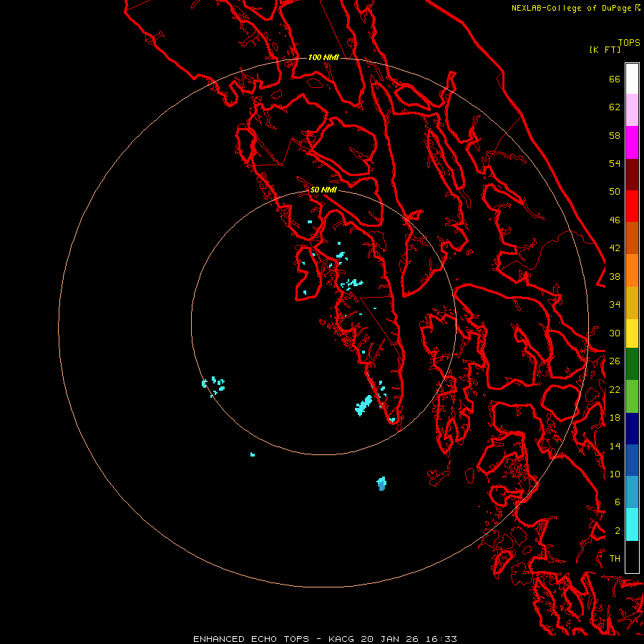Click the black TH threshold legend swatch
This screenshot has height=644, width=644.
(x=632, y=557)
